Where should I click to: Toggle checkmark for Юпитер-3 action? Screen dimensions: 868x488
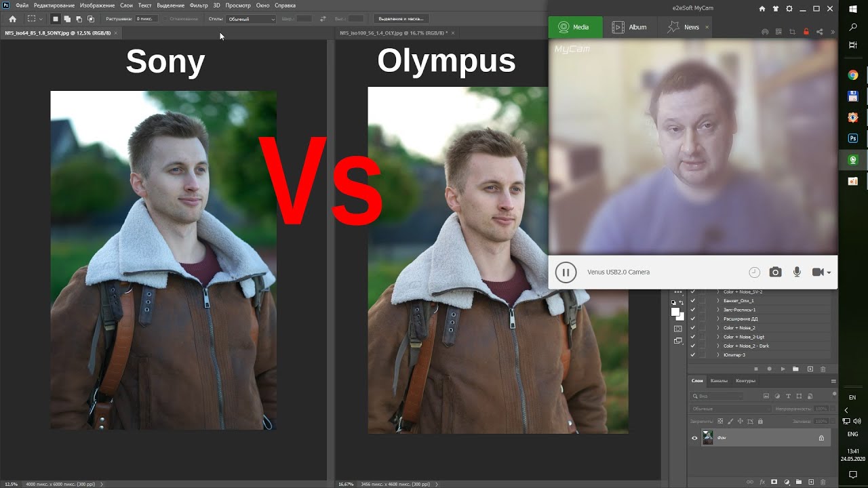coord(692,354)
